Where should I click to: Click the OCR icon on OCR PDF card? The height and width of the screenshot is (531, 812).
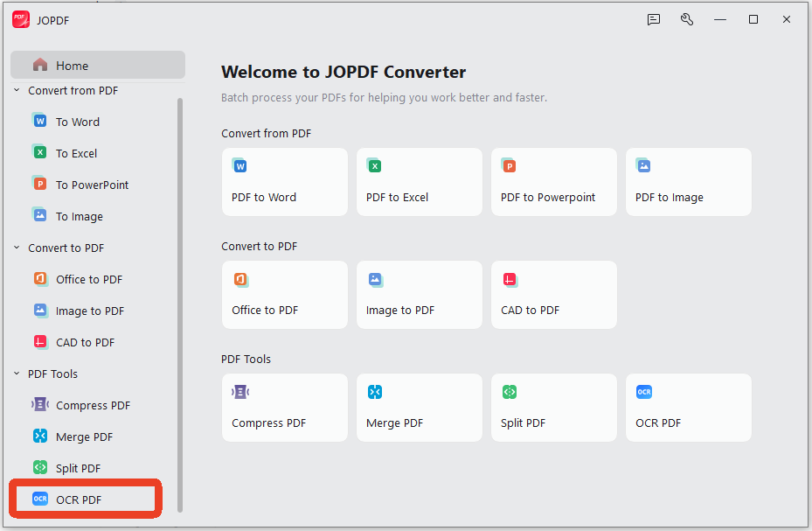click(x=644, y=392)
